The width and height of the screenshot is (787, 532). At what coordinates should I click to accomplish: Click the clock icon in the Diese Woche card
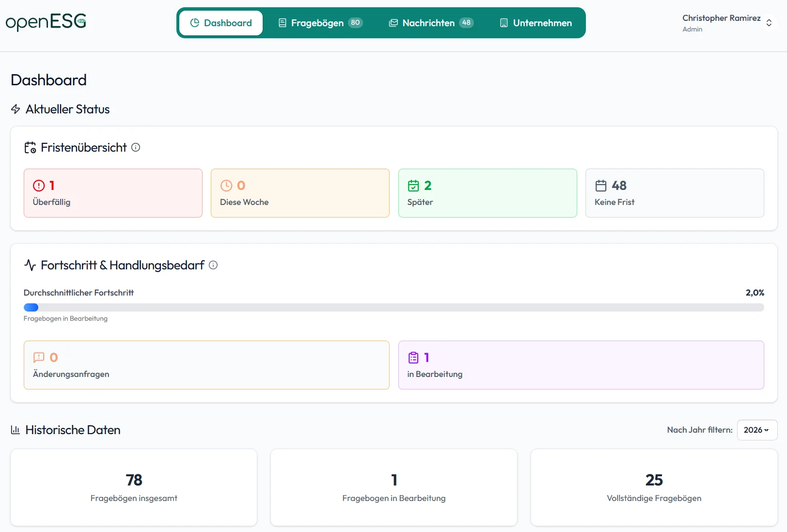(x=226, y=186)
